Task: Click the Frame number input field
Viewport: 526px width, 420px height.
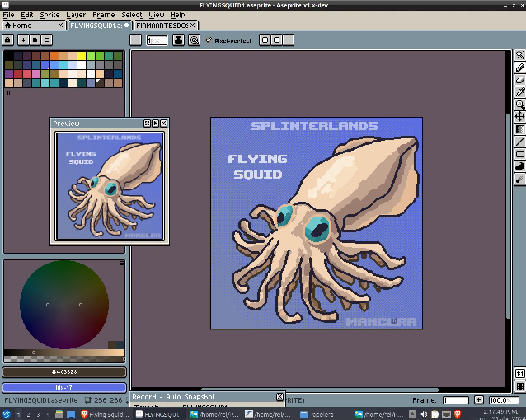Action: (x=456, y=400)
